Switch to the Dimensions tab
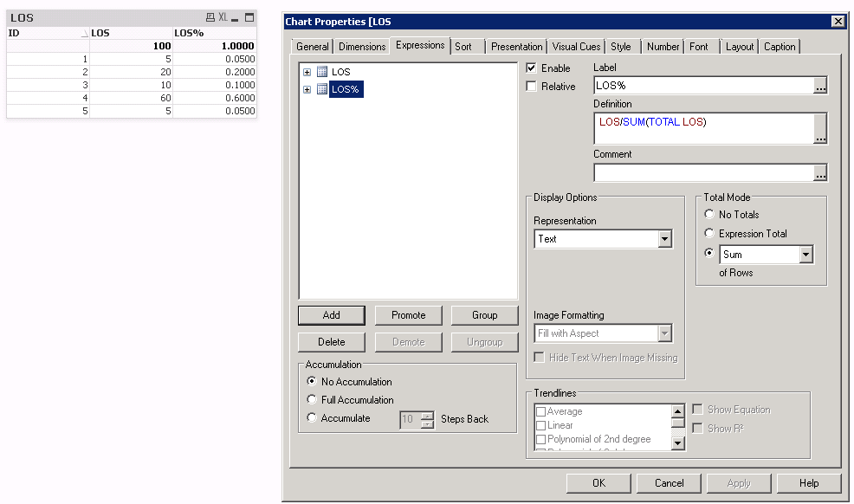Image resolution: width=854 pixels, height=504 pixels. tap(362, 47)
